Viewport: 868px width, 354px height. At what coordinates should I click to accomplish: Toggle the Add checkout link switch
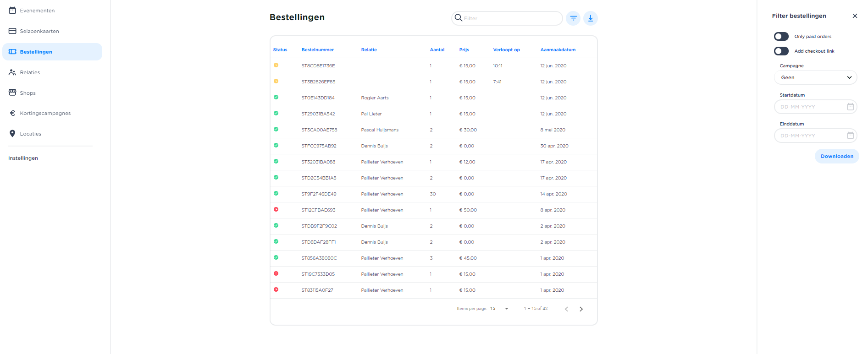[781, 51]
